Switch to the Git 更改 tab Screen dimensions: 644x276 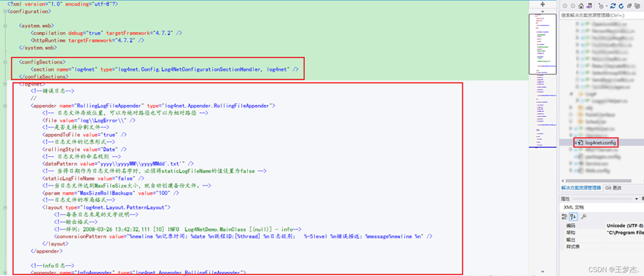click(613, 188)
